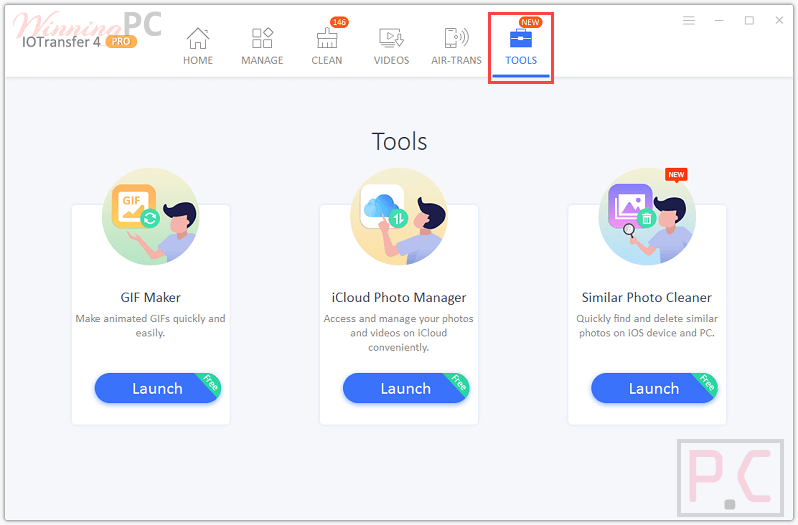Click 'Quickly find and delete similar photos' text

[647, 326]
